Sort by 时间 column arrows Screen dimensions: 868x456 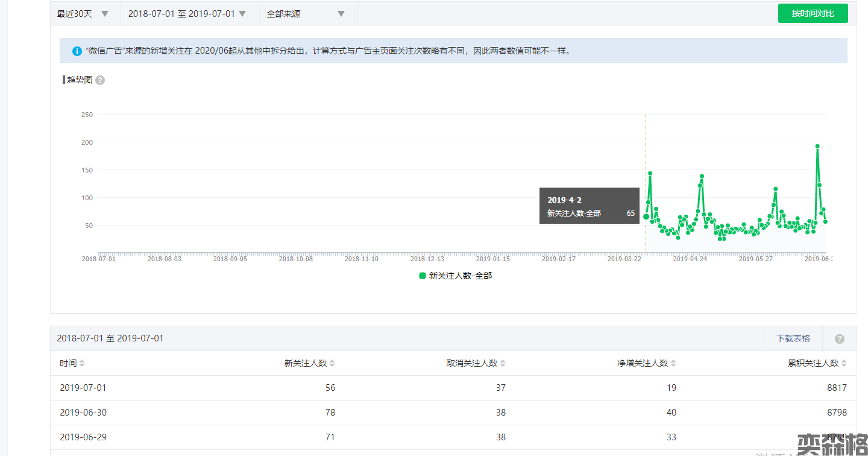tap(82, 364)
